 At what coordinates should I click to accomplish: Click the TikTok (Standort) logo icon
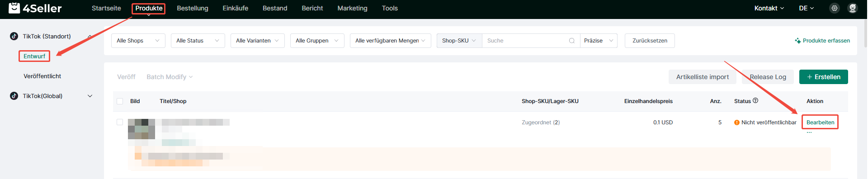(x=14, y=36)
